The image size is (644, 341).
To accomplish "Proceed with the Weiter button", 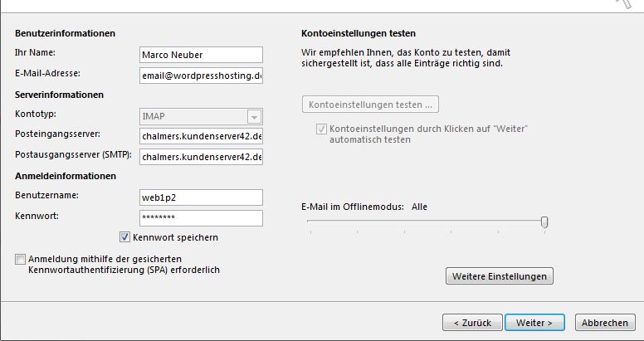I will pyautogui.click(x=534, y=322).
